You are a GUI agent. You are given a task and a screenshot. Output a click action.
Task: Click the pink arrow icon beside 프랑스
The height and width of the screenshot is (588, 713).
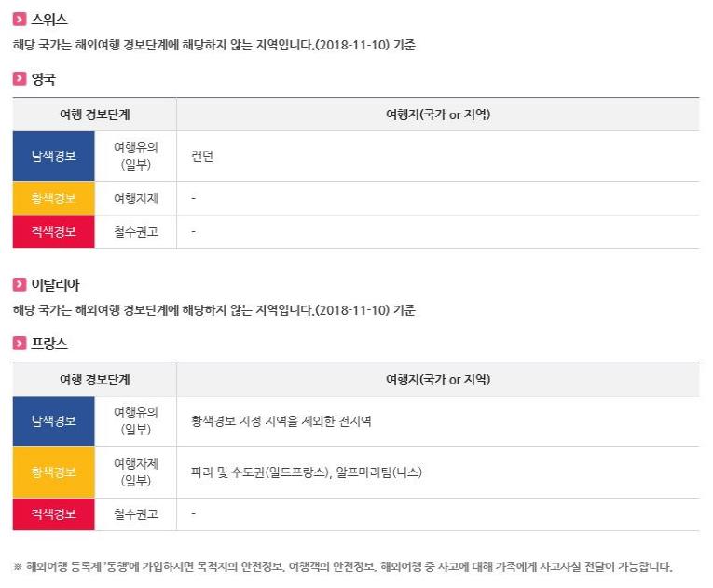pyautogui.click(x=20, y=344)
